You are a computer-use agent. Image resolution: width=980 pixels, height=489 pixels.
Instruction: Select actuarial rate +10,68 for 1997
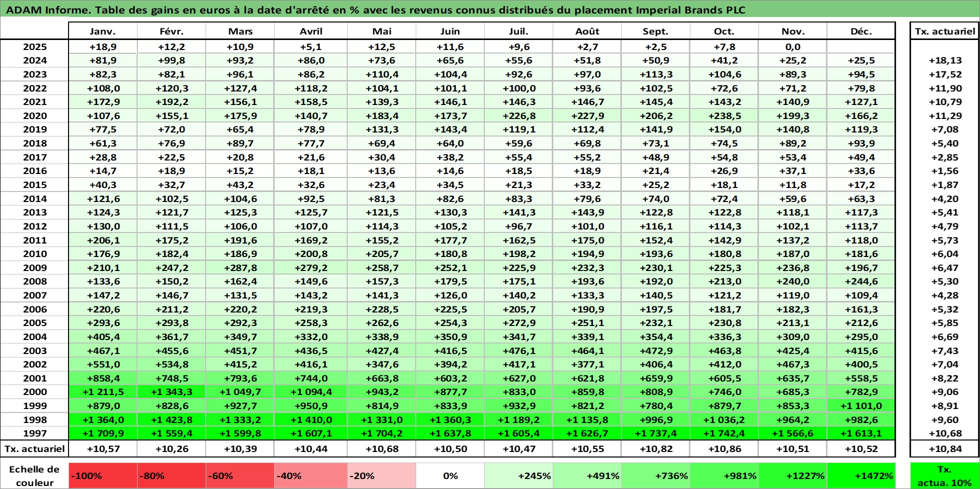(945, 433)
